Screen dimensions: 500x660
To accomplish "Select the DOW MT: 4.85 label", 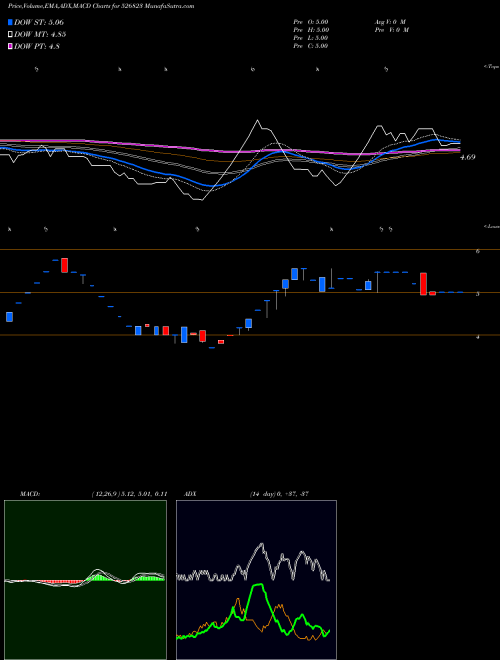I will 40,35.
